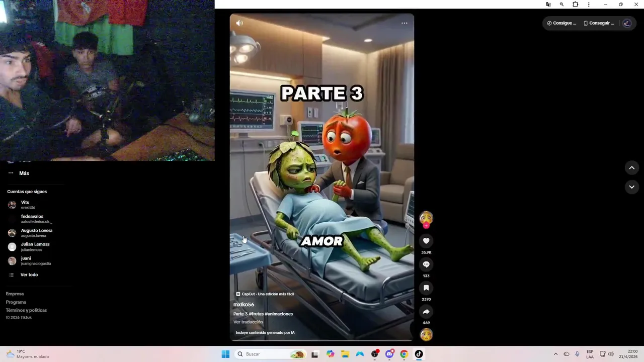Viewport: 644px width, 362px height.
Task: Click the translate page icon in title bar
Action: (548, 5)
